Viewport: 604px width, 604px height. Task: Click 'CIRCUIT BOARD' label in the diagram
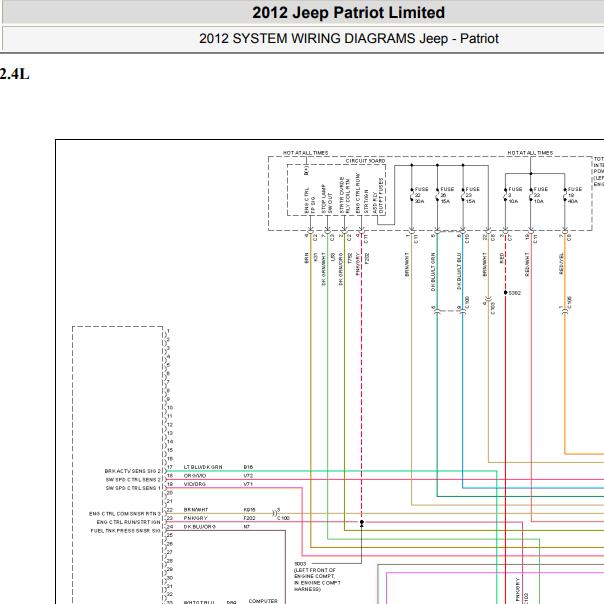pos(365,161)
